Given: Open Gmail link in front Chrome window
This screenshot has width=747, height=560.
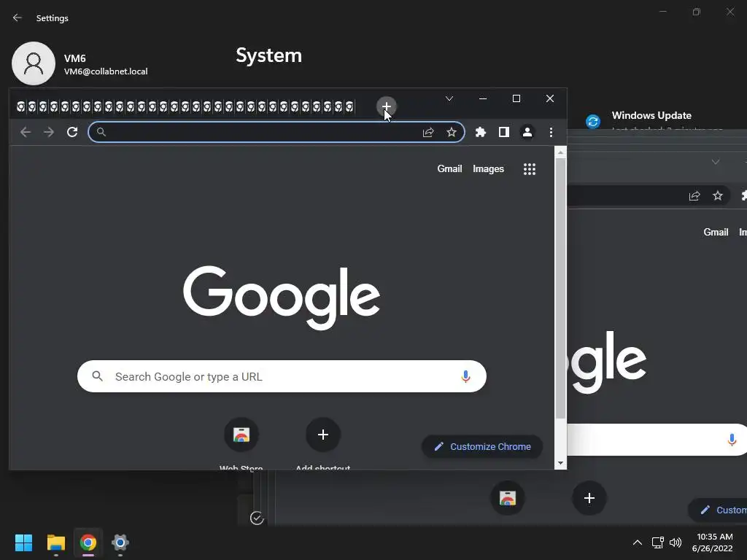Looking at the screenshot, I should coord(449,168).
